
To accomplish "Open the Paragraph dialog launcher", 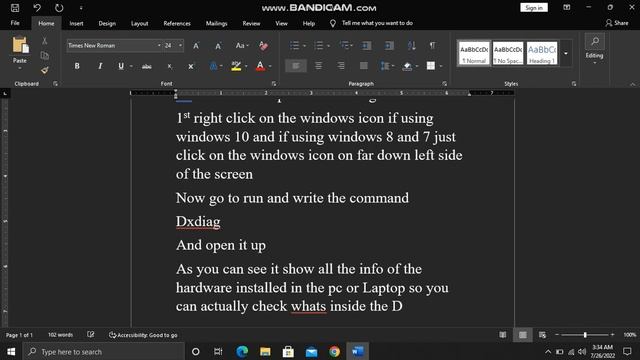I will tap(444, 84).
